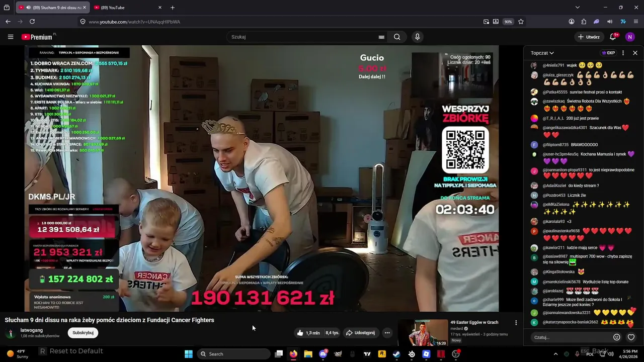Click the search magnifier button

(397, 37)
